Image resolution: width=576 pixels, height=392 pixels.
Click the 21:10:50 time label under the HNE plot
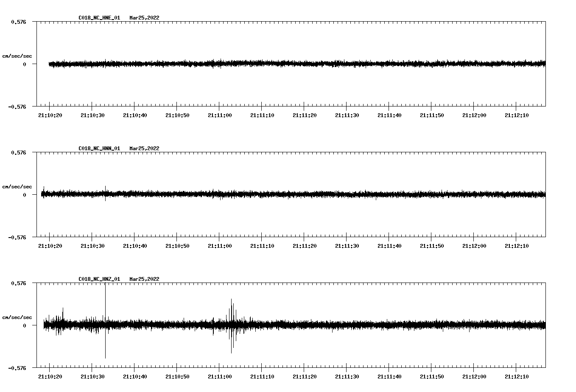[x=177, y=115]
